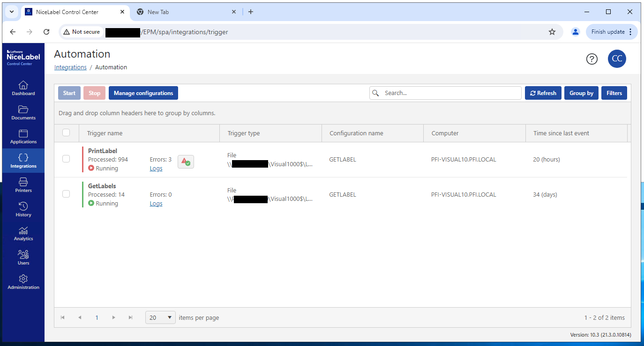Click the 20 (hours) time cell
This screenshot has height=346, width=644.
click(547, 159)
